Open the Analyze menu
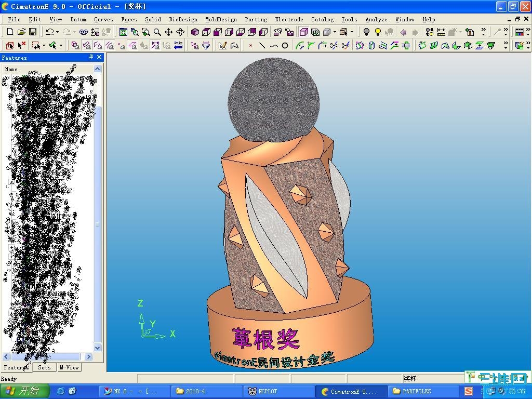Viewport: 532px width, 399px height. click(376, 19)
